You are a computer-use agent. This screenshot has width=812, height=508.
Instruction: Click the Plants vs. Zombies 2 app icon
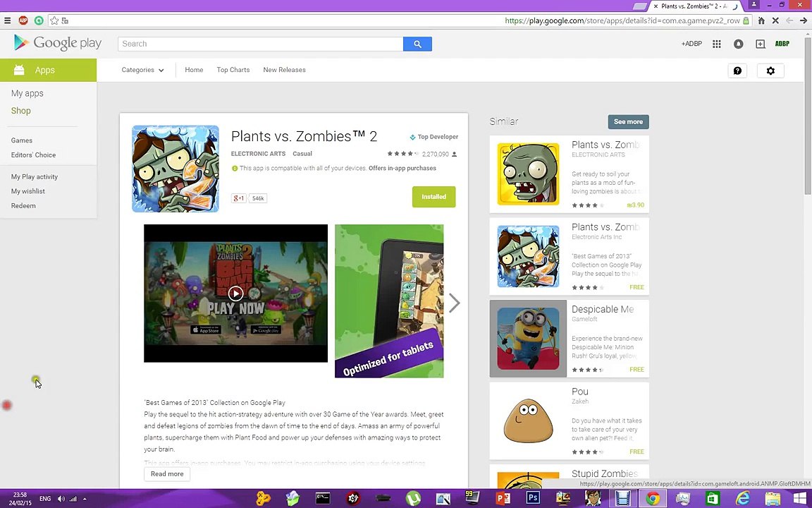tap(176, 169)
